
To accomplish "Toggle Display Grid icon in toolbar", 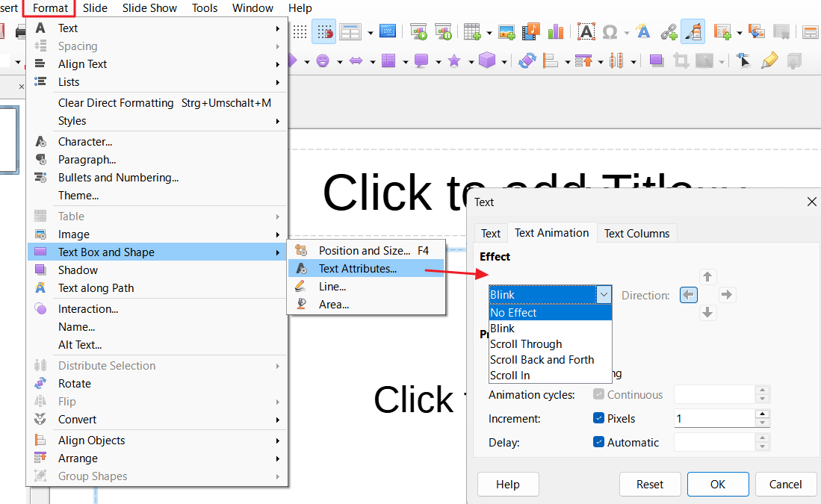I will click(300, 32).
